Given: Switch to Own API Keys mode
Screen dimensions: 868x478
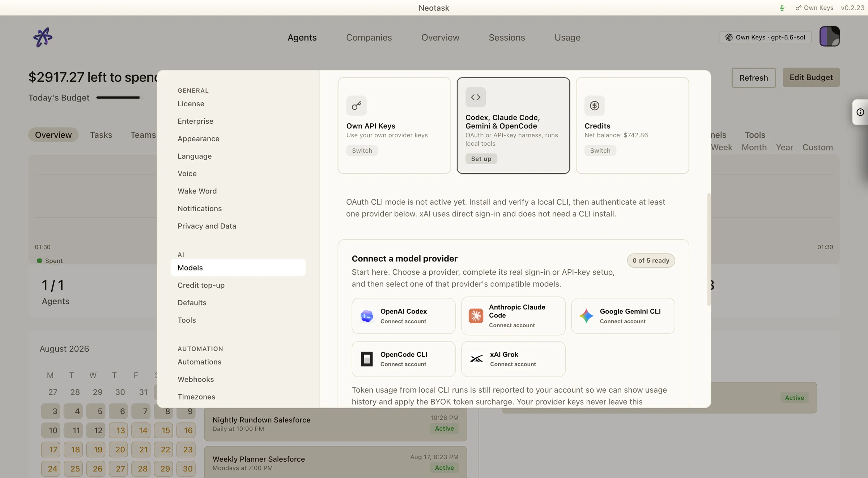Looking at the screenshot, I should [362, 150].
